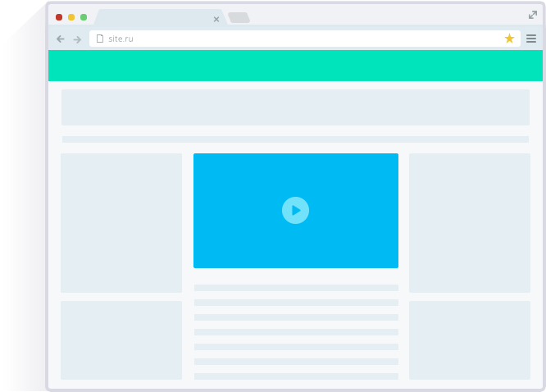The image size is (546, 392).
Task: Select the upper right sidebar block
Action: point(469,222)
